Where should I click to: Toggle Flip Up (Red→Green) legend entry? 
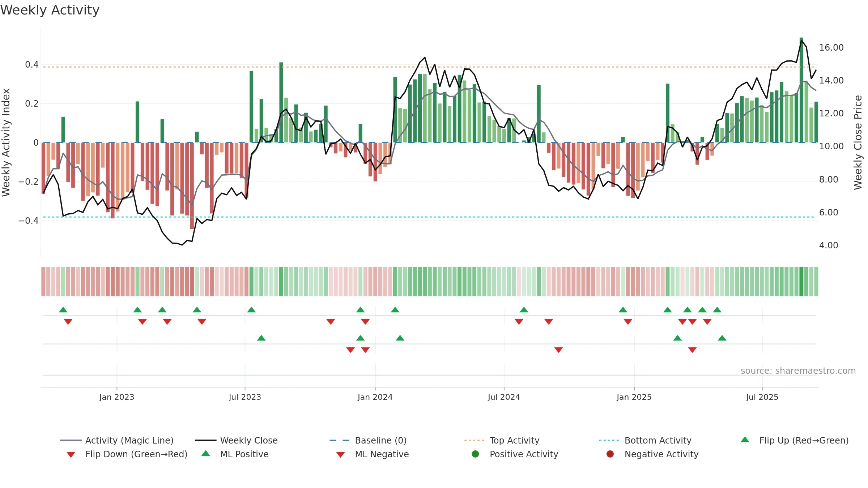point(795,440)
